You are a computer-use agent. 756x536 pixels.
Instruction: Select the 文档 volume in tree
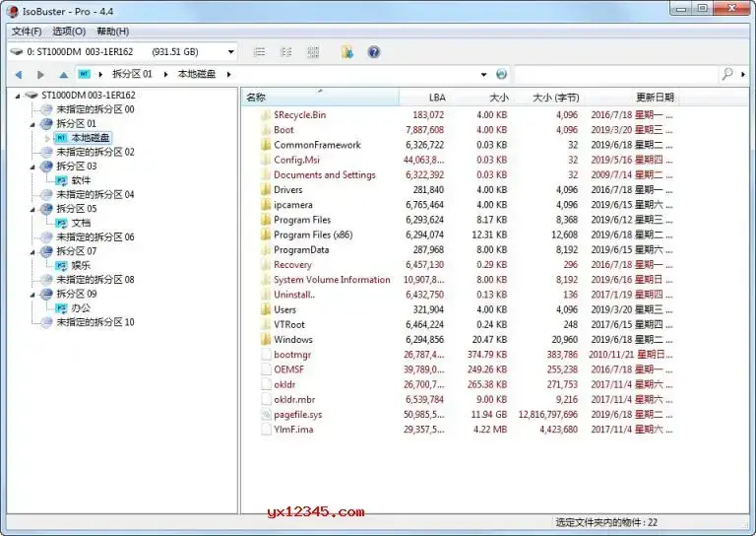click(x=81, y=223)
